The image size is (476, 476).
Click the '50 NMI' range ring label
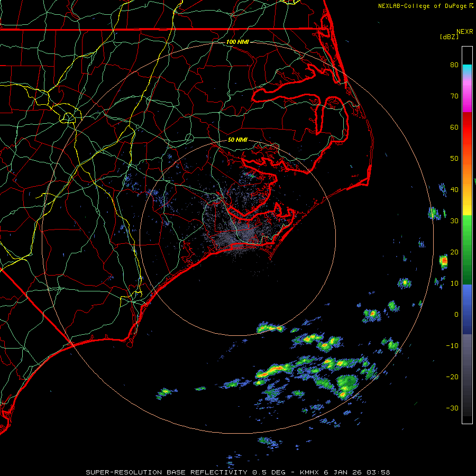[237, 140]
